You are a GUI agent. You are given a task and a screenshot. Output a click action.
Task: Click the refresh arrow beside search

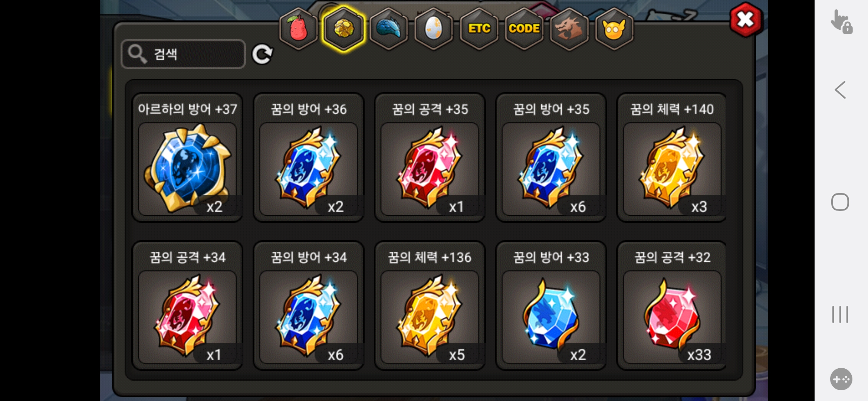tap(262, 54)
